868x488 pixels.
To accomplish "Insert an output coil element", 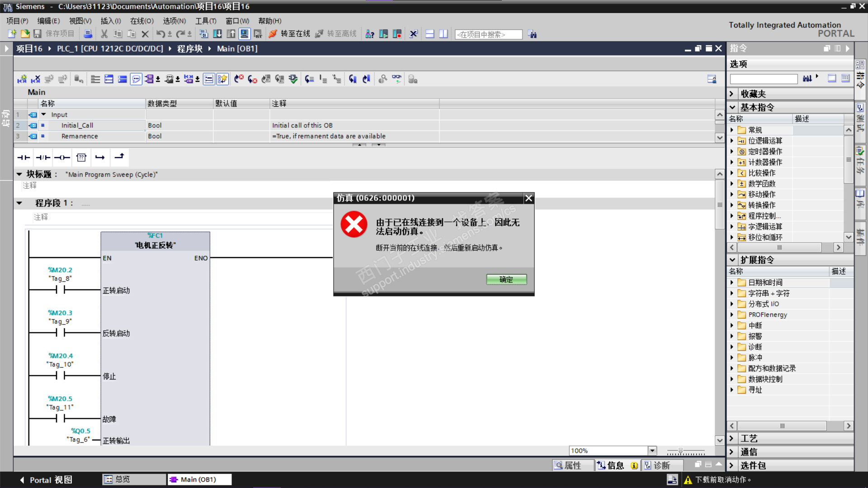I will tap(62, 157).
